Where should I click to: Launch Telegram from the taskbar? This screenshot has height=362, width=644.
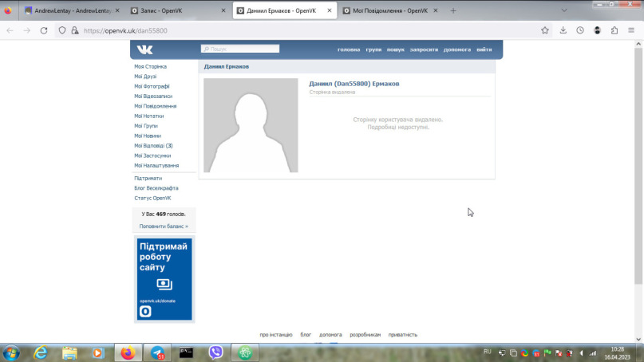[x=158, y=352]
